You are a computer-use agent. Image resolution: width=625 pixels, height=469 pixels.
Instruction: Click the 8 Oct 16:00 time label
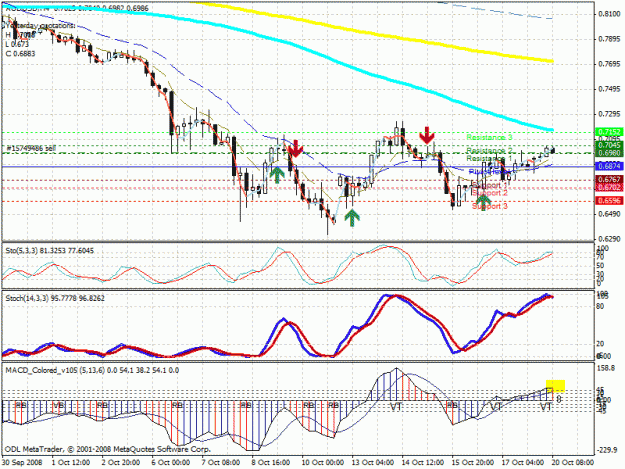271,463
